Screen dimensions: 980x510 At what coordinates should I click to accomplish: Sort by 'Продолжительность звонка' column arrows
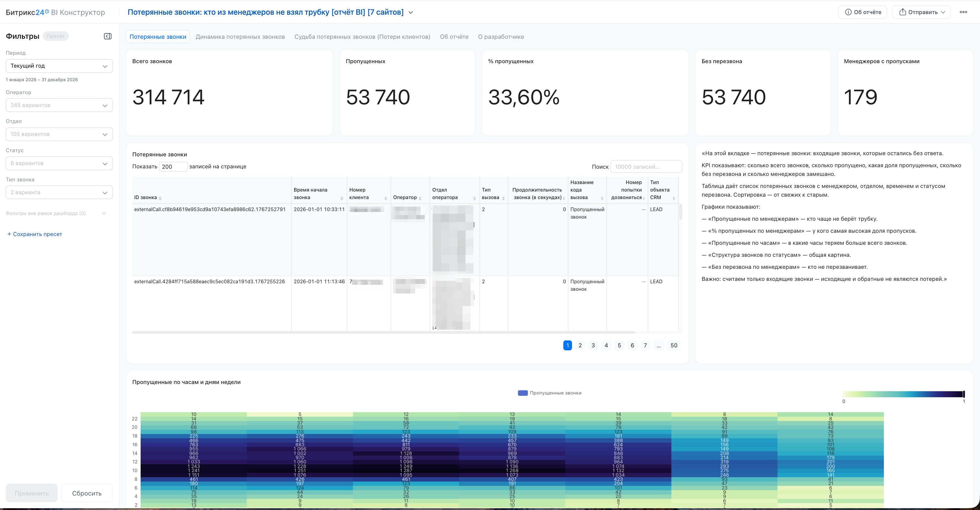coord(564,198)
